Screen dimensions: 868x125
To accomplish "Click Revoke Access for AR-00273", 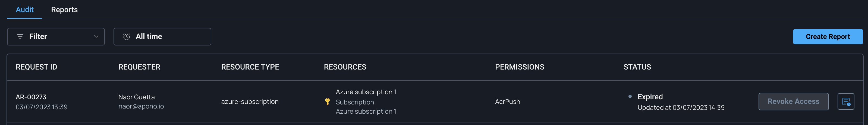I will 793,101.
